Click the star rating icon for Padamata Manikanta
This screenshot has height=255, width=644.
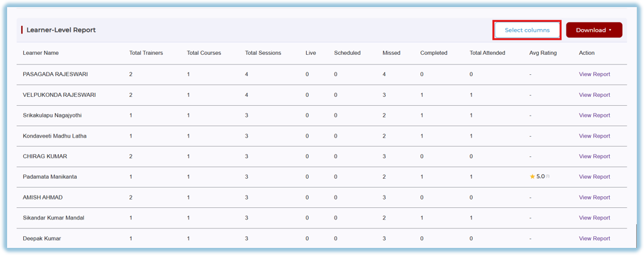point(532,177)
